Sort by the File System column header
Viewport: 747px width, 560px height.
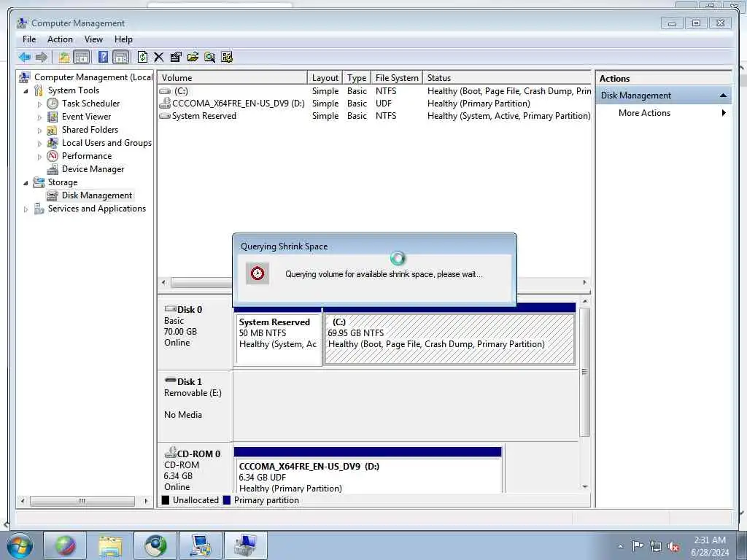(396, 77)
